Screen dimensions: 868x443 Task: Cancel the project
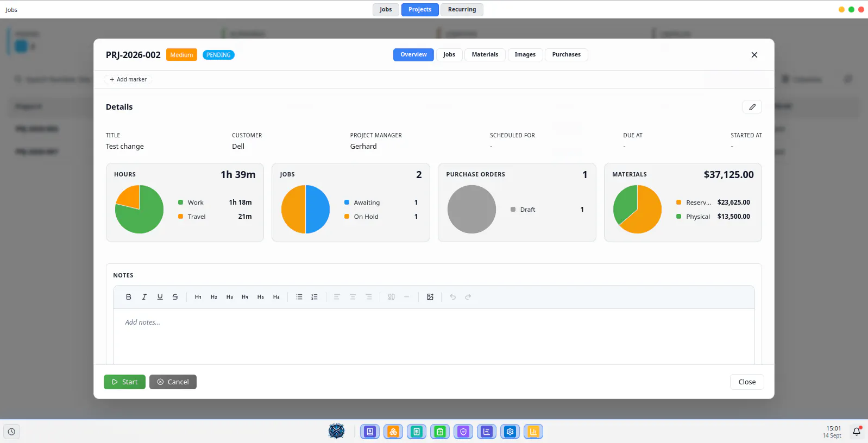173,382
